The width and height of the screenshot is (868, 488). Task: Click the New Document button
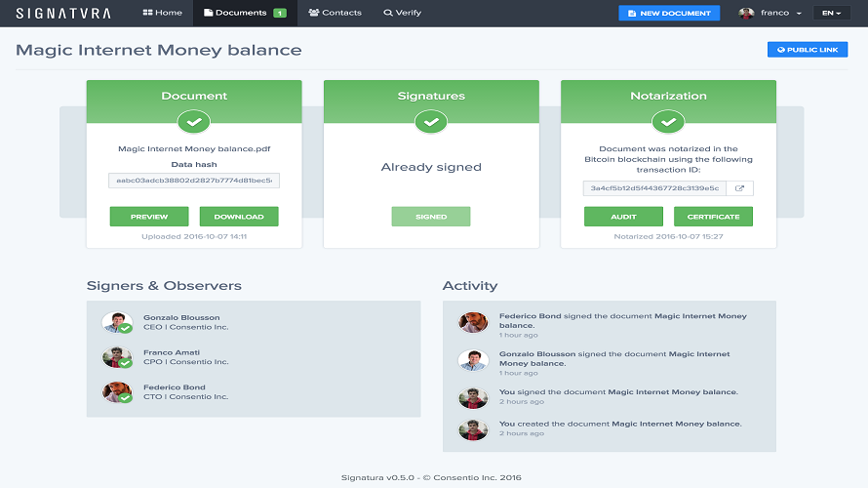pos(669,13)
